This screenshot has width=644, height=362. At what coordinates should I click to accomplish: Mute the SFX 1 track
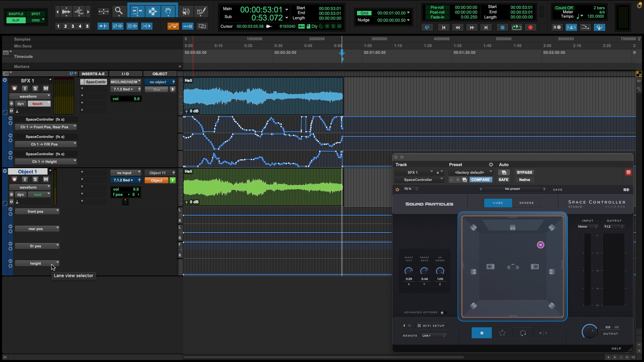[x=45, y=88]
